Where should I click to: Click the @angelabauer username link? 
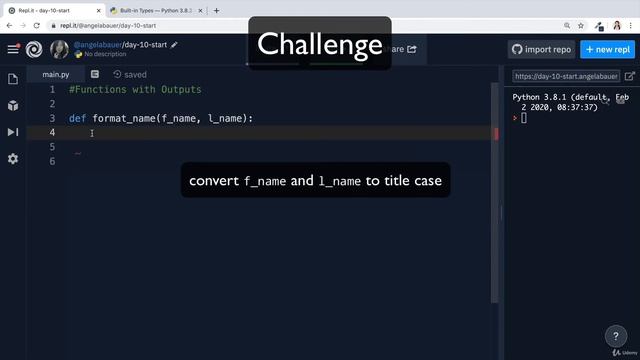click(98, 45)
